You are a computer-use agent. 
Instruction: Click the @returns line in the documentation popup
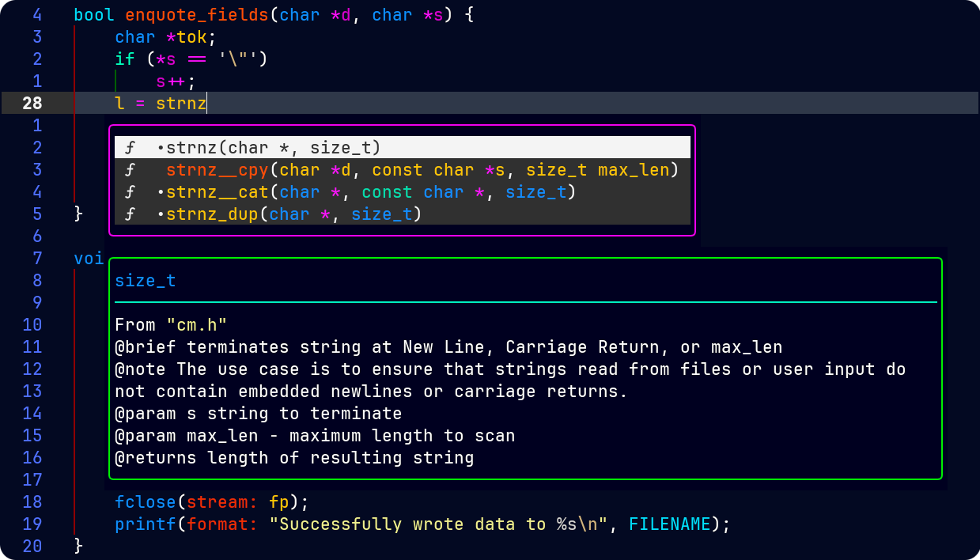[x=293, y=458]
